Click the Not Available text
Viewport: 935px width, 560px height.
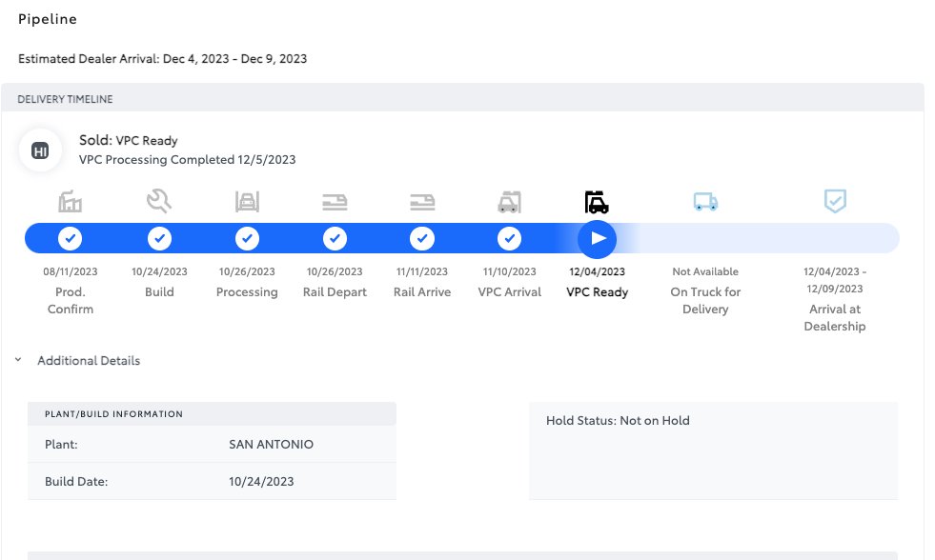pyautogui.click(x=705, y=271)
